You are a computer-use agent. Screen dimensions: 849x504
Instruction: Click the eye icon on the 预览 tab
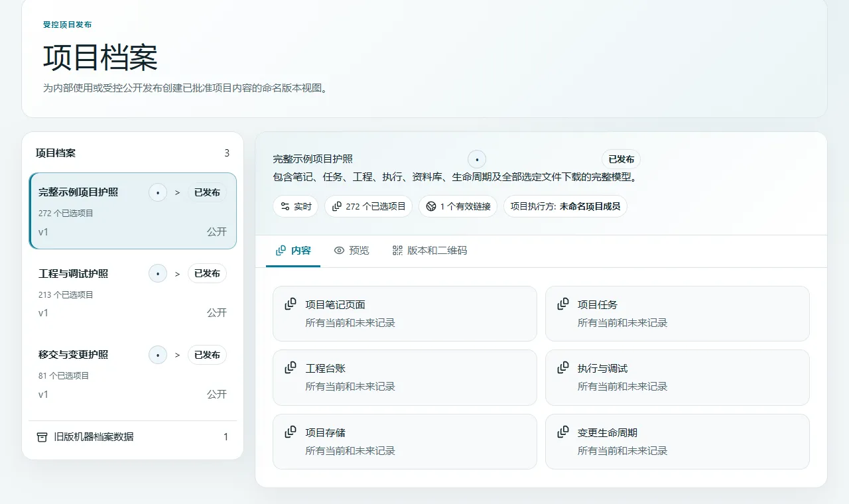(339, 251)
